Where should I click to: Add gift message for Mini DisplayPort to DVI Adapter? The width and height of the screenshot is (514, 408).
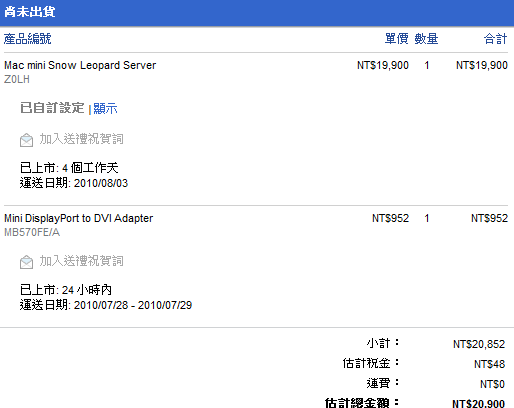tap(81, 261)
